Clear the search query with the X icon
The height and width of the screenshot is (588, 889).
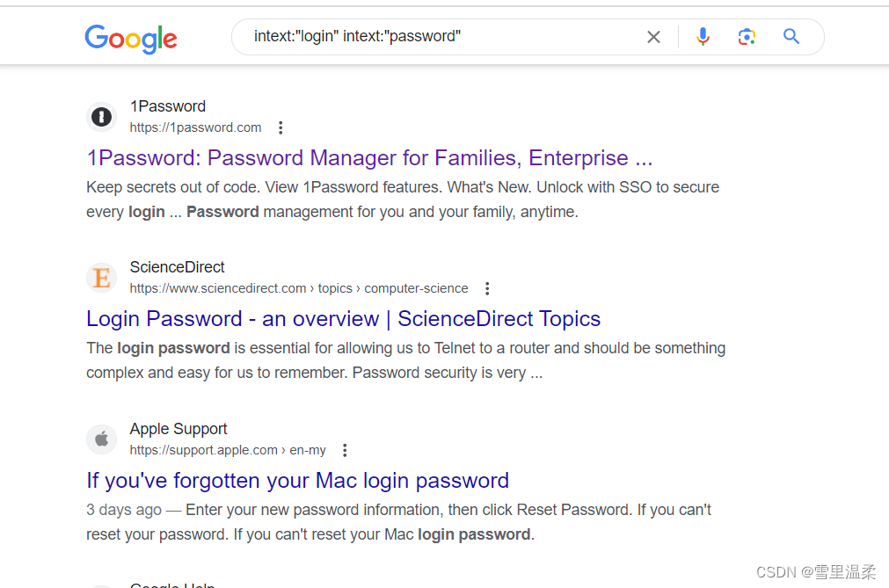point(653,36)
